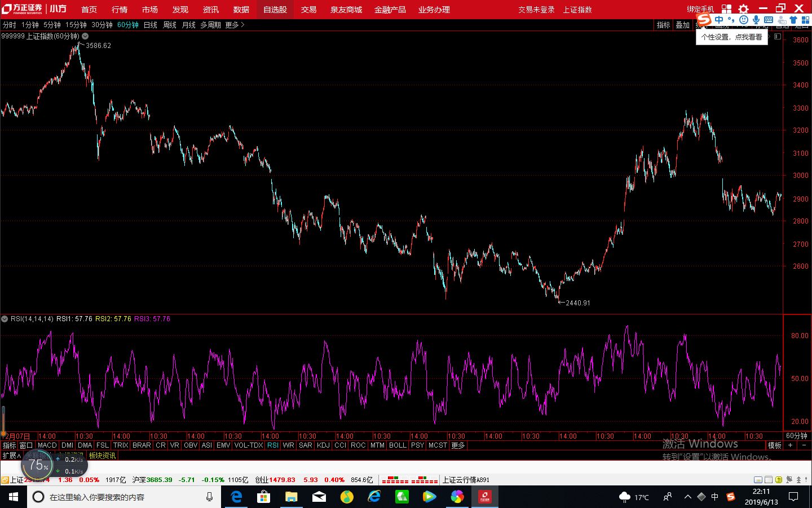Screen dimensions: 812x508
Task: Open 泉友商城 menu item
Action: click(x=346, y=10)
